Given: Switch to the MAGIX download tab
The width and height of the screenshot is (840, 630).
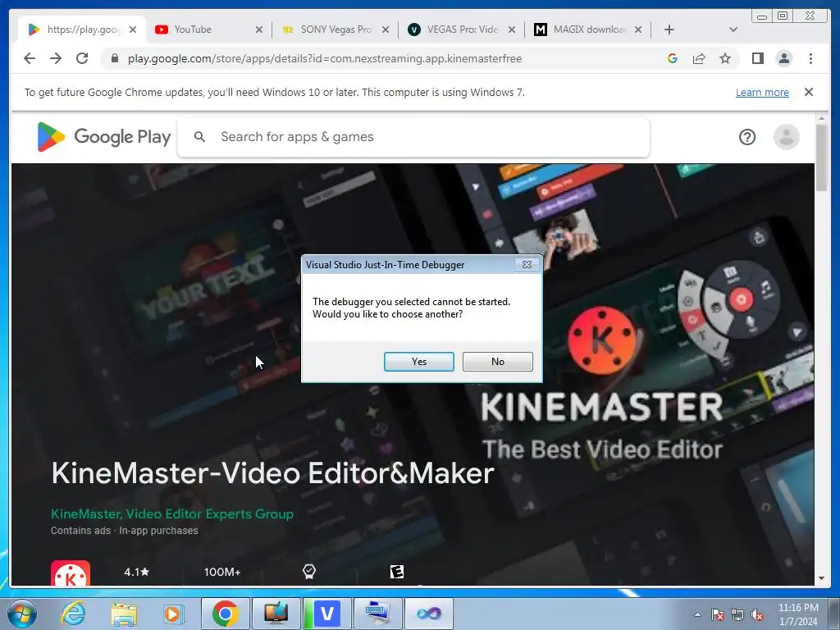Looking at the screenshot, I should pyautogui.click(x=589, y=30).
